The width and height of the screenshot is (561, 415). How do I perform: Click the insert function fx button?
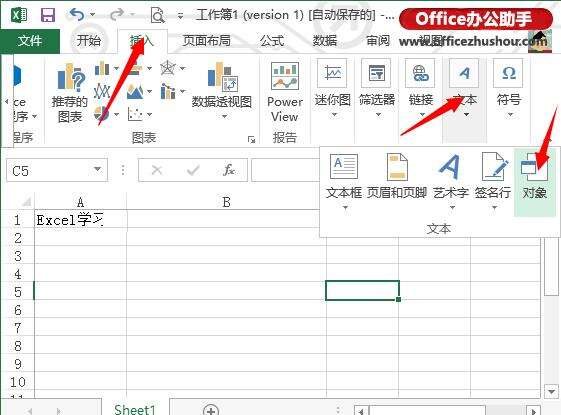(x=229, y=170)
